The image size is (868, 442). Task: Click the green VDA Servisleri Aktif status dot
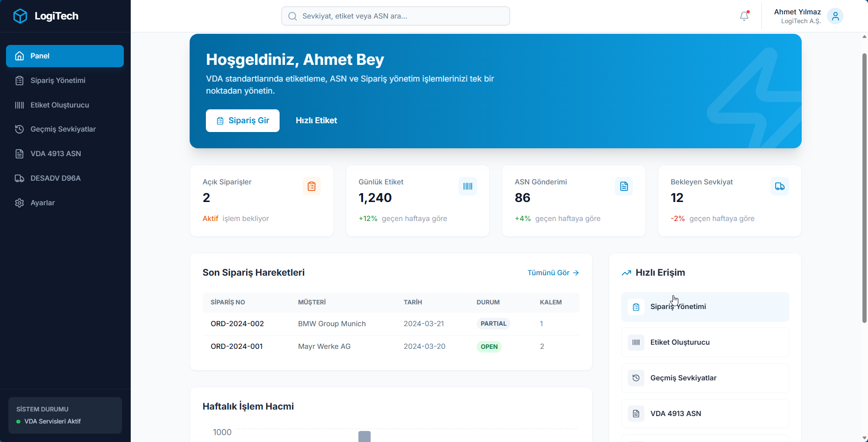tap(19, 422)
